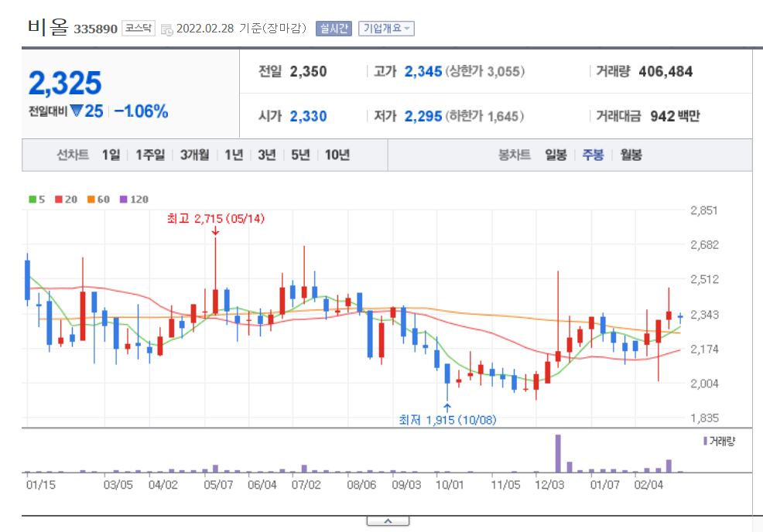Select the 1일 line chart tab
Viewport: 763px width, 532px height.
click(111, 155)
